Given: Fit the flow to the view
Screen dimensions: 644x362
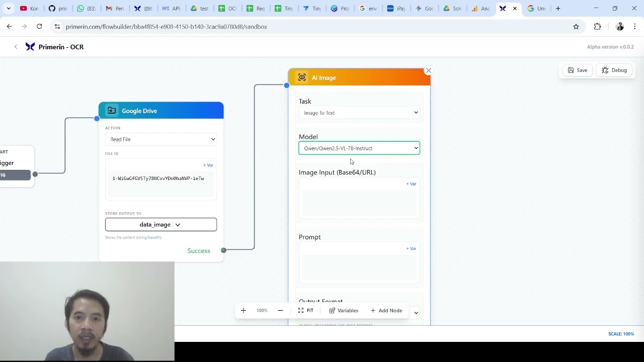Looking at the screenshot, I should click(x=306, y=311).
